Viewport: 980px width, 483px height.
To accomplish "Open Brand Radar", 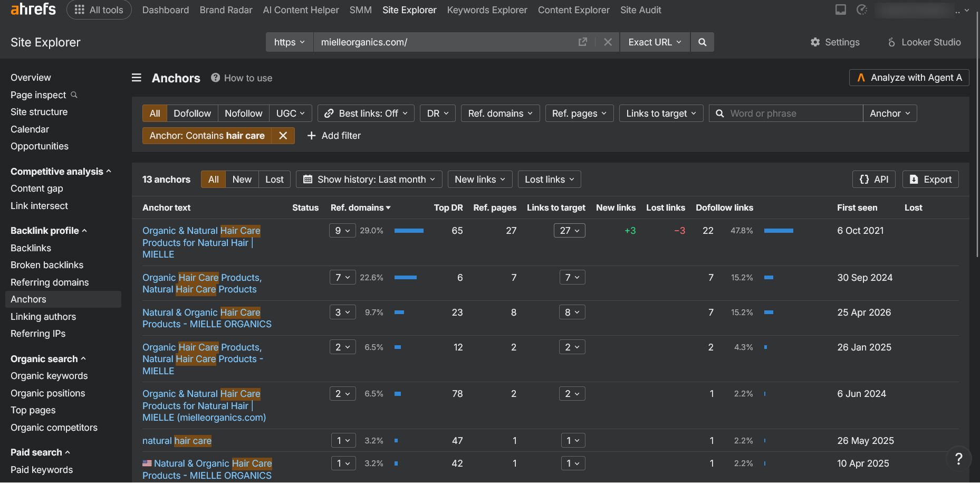I will (x=226, y=10).
